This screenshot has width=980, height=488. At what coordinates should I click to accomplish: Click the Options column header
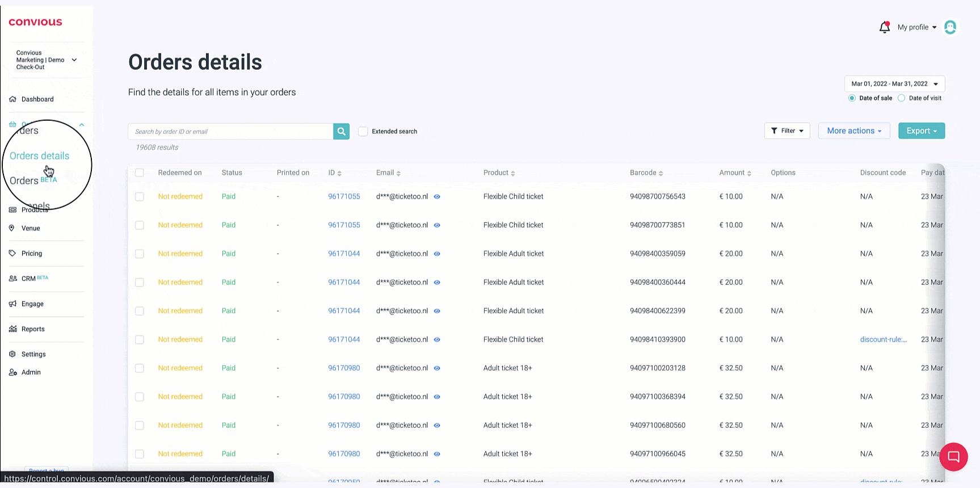click(783, 173)
